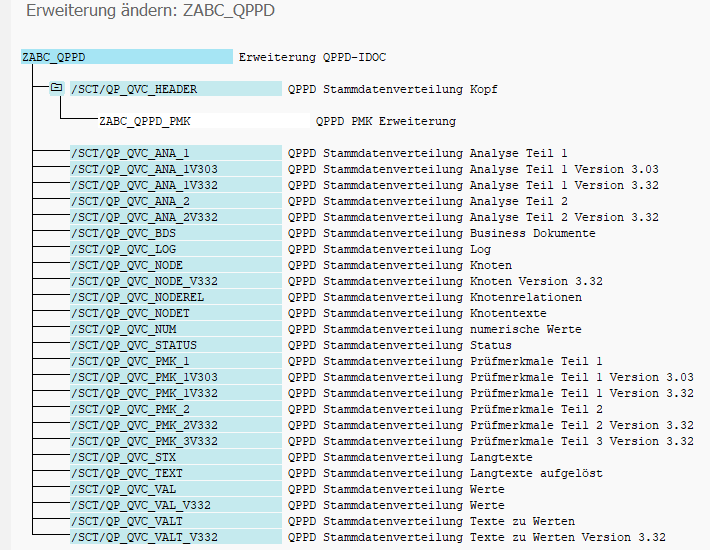Select the /SCT/QP_QVC_NUM segment
710x550 pixels.
click(123, 329)
